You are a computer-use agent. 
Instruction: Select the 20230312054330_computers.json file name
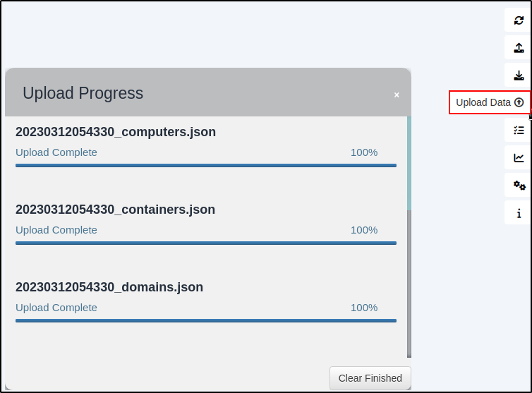[116, 132]
